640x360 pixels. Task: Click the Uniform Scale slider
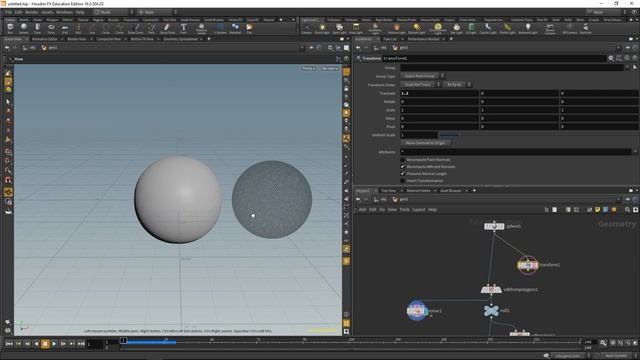[x=538, y=135]
